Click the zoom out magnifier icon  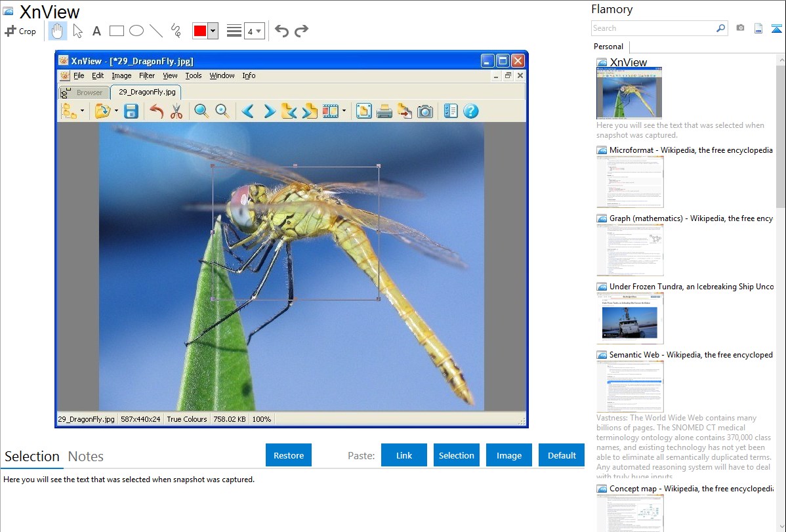click(222, 111)
